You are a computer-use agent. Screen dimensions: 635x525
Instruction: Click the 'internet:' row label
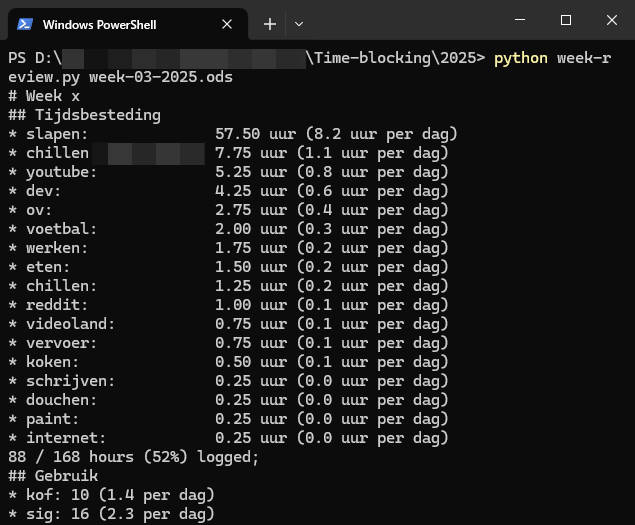[x=66, y=438]
